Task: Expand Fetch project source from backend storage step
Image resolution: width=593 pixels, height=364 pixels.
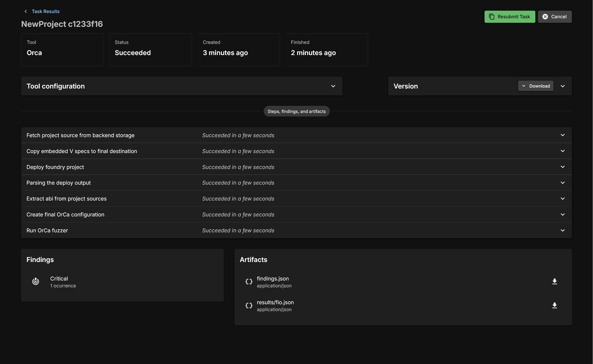Action: coord(563,135)
